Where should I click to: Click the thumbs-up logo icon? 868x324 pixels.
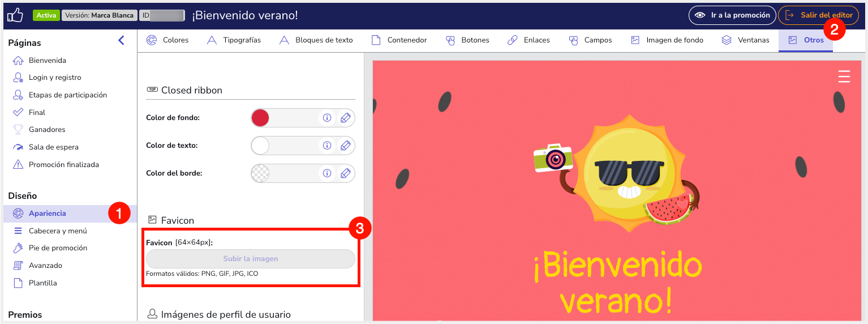pyautogui.click(x=15, y=15)
